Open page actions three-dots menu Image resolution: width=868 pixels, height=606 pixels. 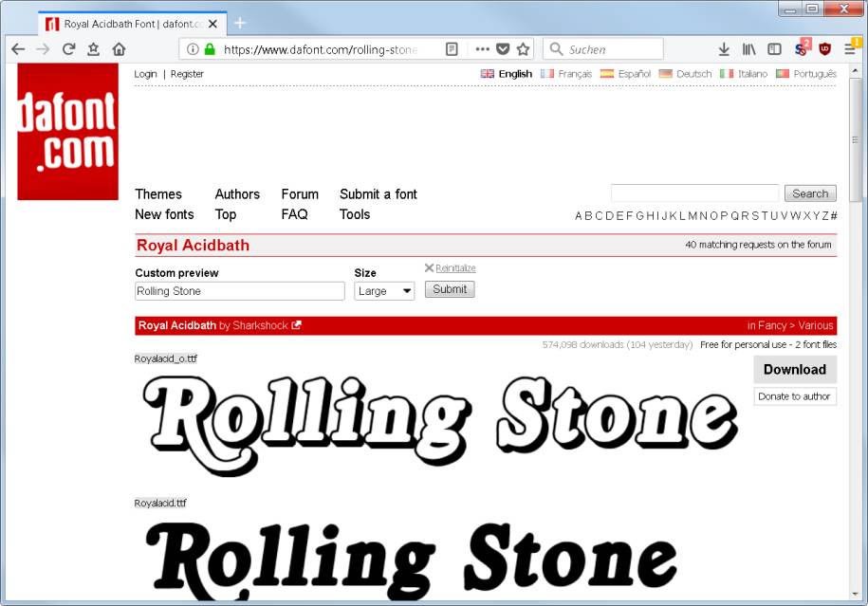482,49
